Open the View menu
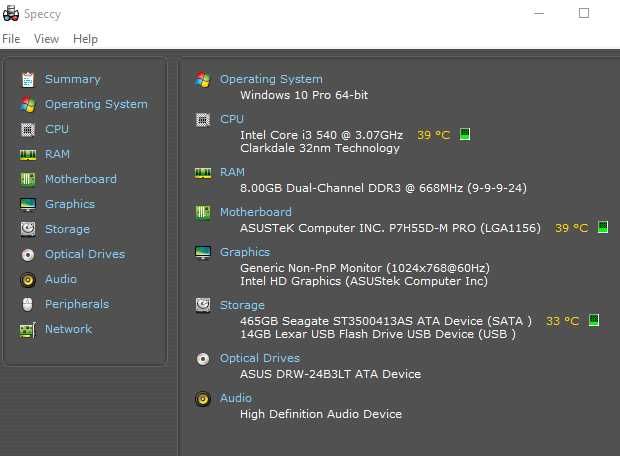The image size is (620, 456). point(46,39)
